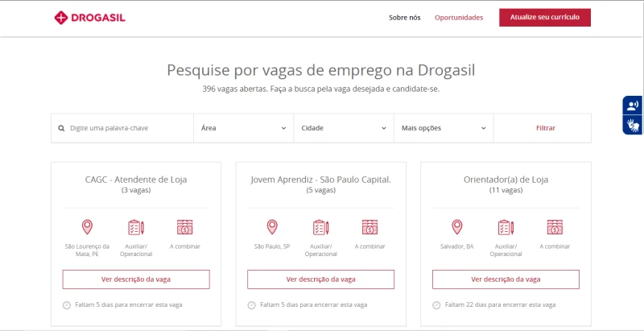Click the São Lourenço da Mata, PE location text
The image size is (644, 331).
pyautogui.click(x=87, y=250)
